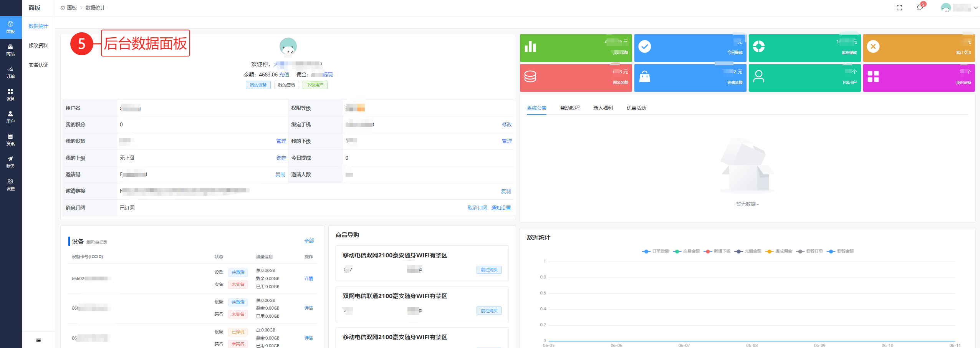Click the 我的设备 grid card icon
Image resolution: width=980 pixels, height=348 pixels.
873,76
